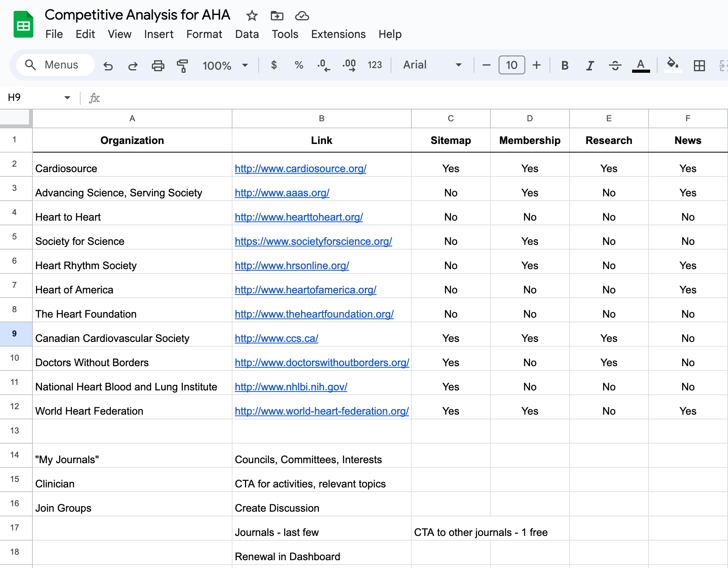Open the Data menu
The image size is (728, 568).
pyautogui.click(x=247, y=34)
